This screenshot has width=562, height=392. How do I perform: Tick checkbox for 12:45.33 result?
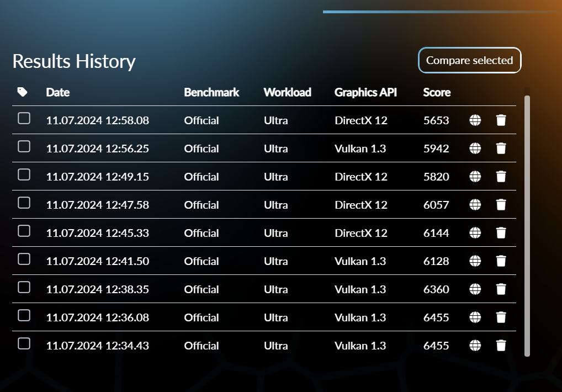click(24, 231)
